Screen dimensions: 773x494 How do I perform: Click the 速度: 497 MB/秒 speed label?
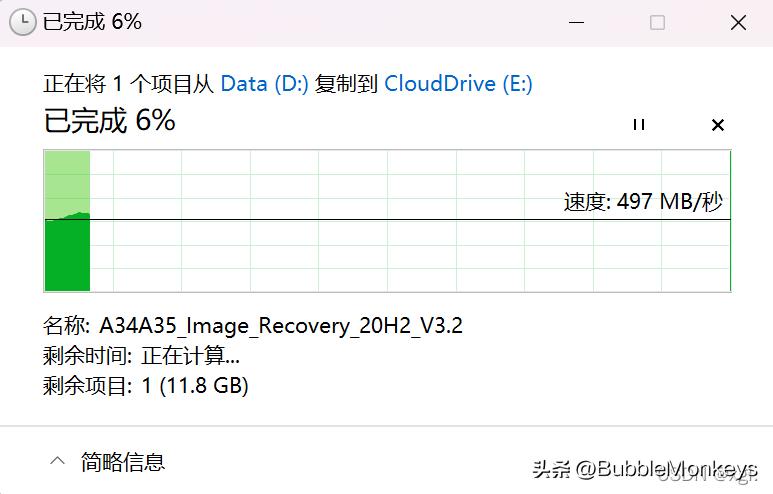click(643, 202)
